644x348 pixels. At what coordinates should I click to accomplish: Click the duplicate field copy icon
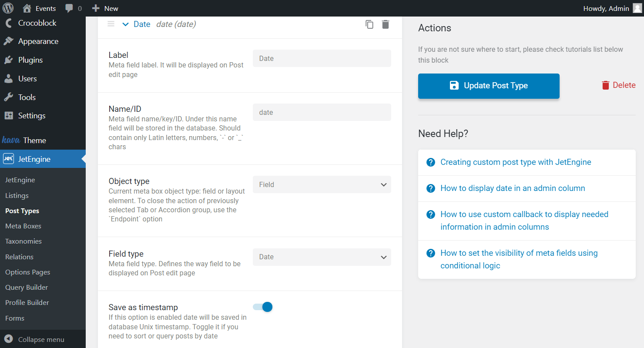click(369, 24)
